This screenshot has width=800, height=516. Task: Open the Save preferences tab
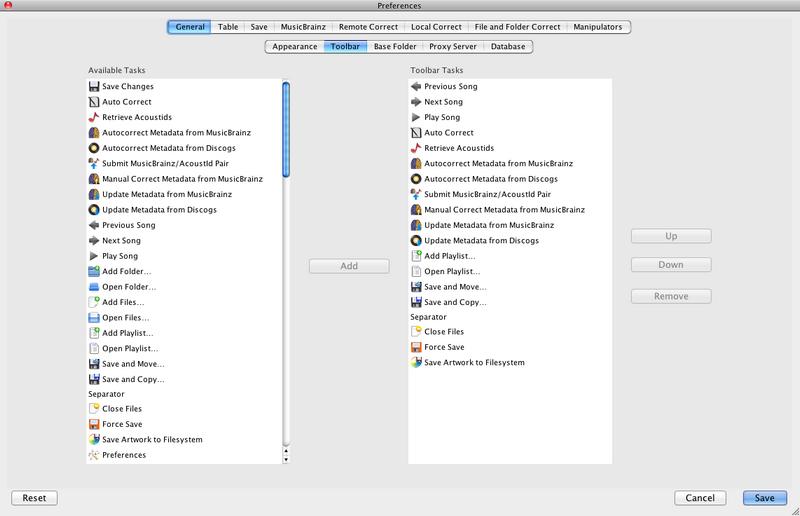(x=259, y=27)
